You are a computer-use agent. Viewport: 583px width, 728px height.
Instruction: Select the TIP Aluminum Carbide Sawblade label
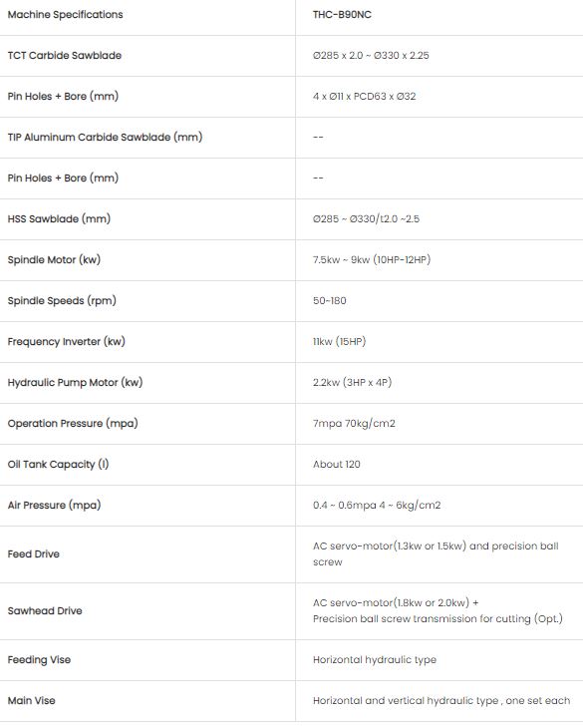coord(105,138)
